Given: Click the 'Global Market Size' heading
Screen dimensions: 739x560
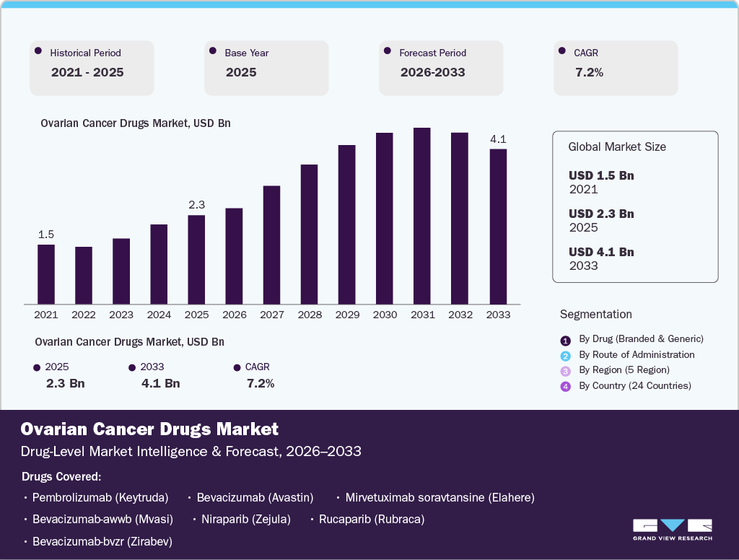Looking at the screenshot, I should click(617, 147).
